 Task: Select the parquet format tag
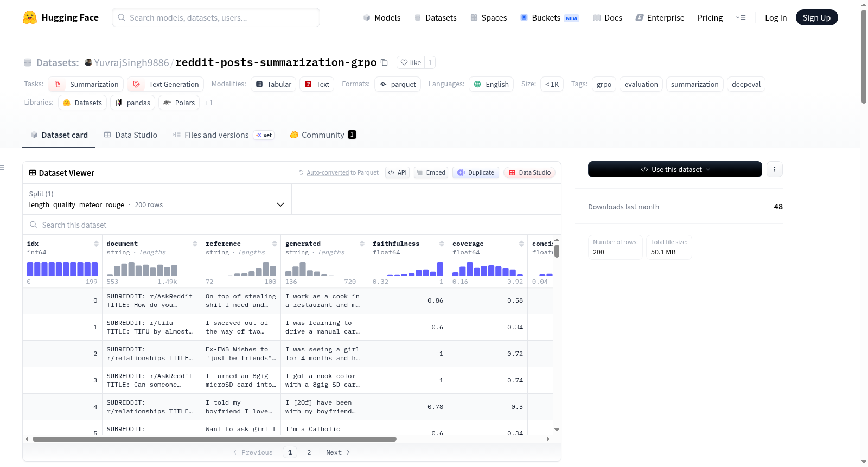(x=398, y=84)
